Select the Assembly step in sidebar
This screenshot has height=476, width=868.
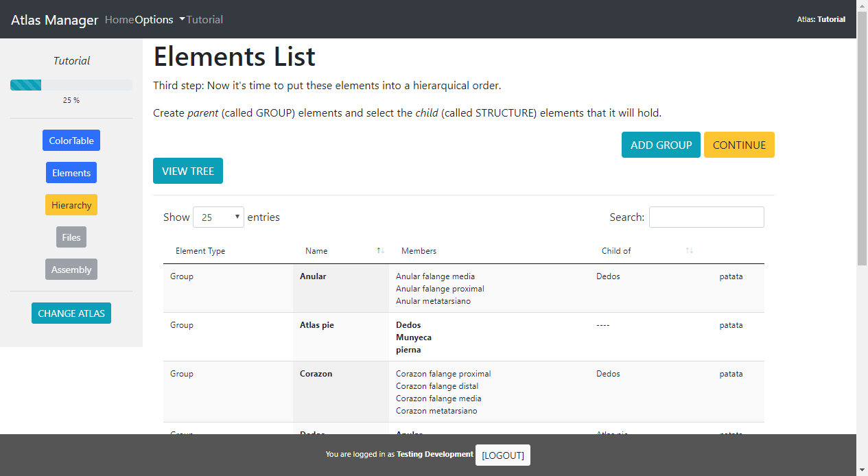pyautogui.click(x=71, y=270)
